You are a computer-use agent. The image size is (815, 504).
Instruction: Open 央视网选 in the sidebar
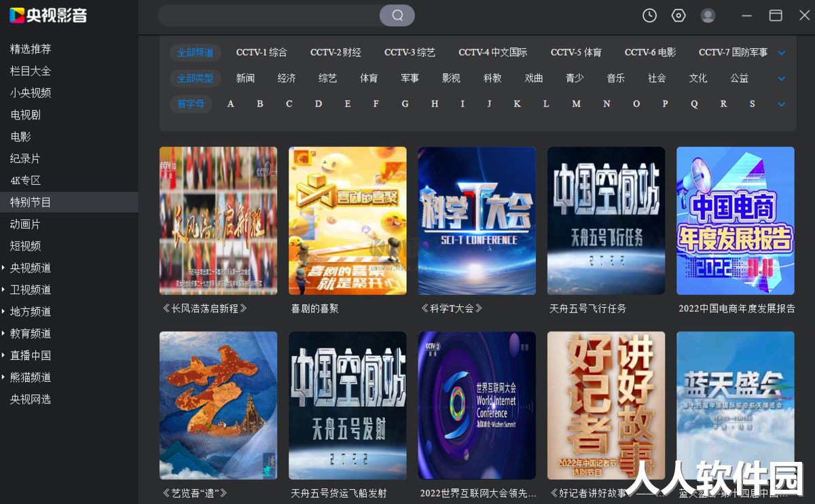pos(31,399)
